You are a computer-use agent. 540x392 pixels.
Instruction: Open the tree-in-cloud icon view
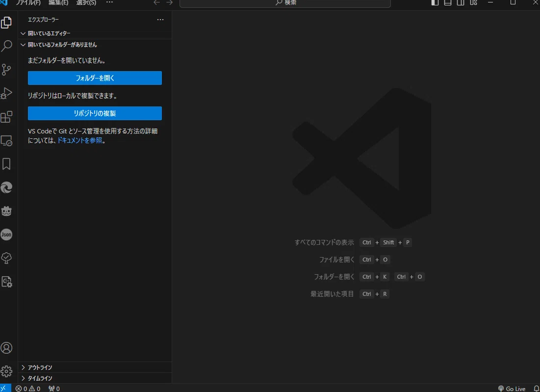[6, 258]
